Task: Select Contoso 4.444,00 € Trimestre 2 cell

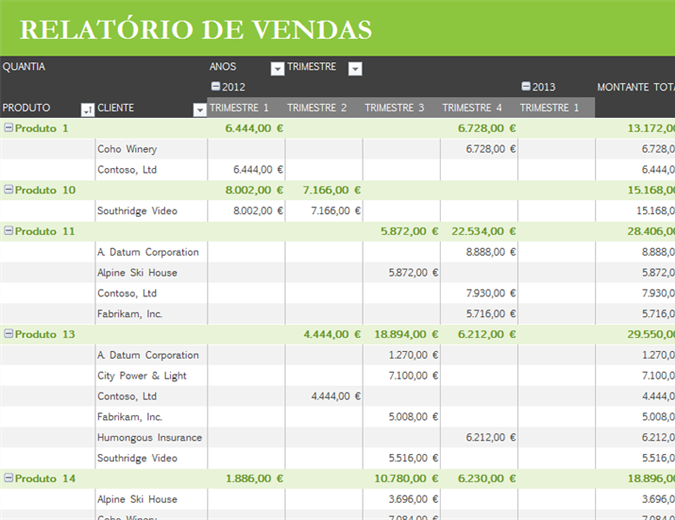Action: tap(336, 396)
